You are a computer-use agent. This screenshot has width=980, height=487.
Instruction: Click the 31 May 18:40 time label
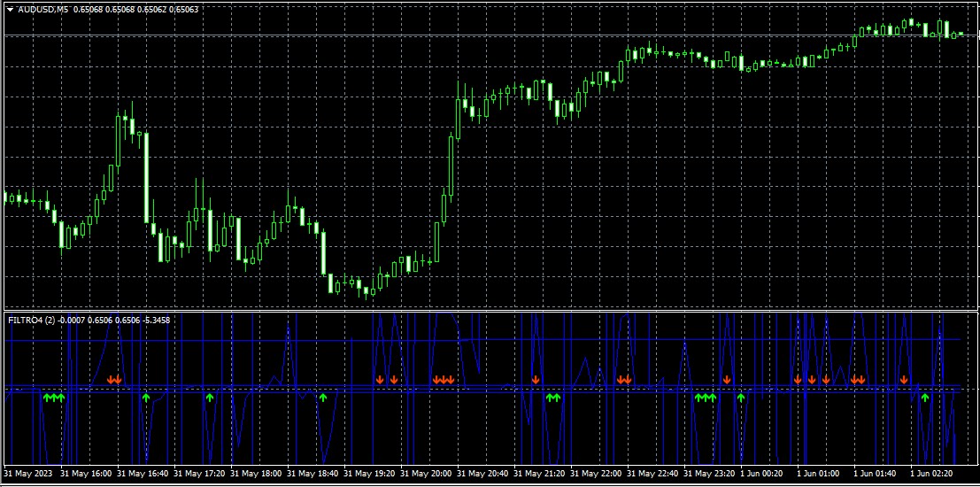tap(313, 474)
